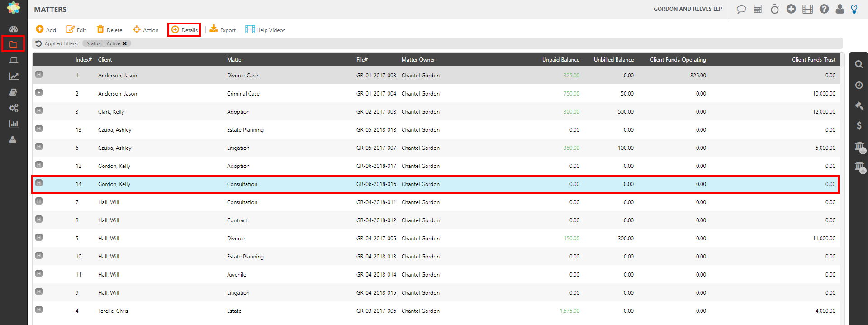Click the reset filters arrow icon
Image resolution: width=868 pixels, height=325 pixels.
coord(38,43)
